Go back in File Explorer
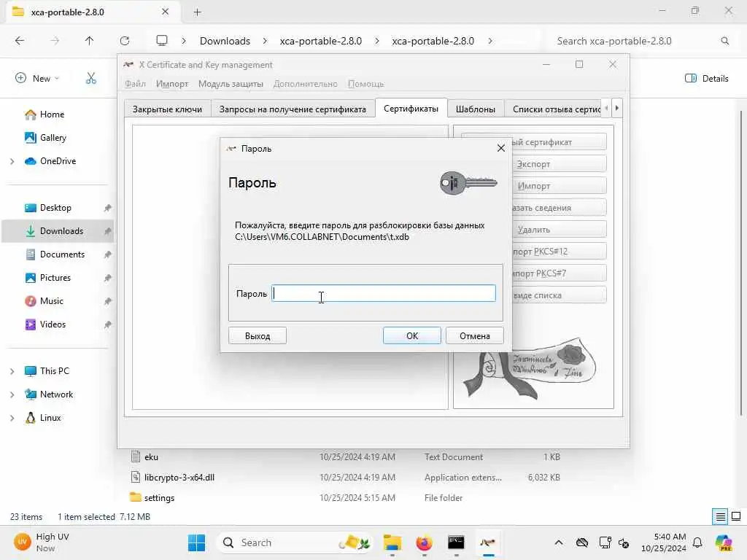The width and height of the screenshot is (747, 560). pyautogui.click(x=20, y=41)
